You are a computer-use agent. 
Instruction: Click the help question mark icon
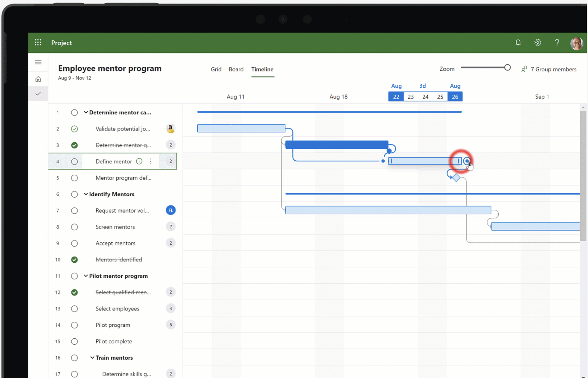click(557, 42)
